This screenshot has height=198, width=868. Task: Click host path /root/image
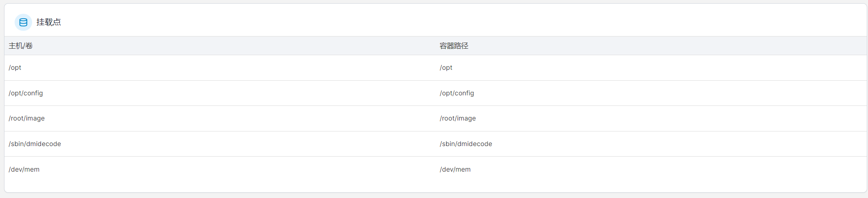27,118
